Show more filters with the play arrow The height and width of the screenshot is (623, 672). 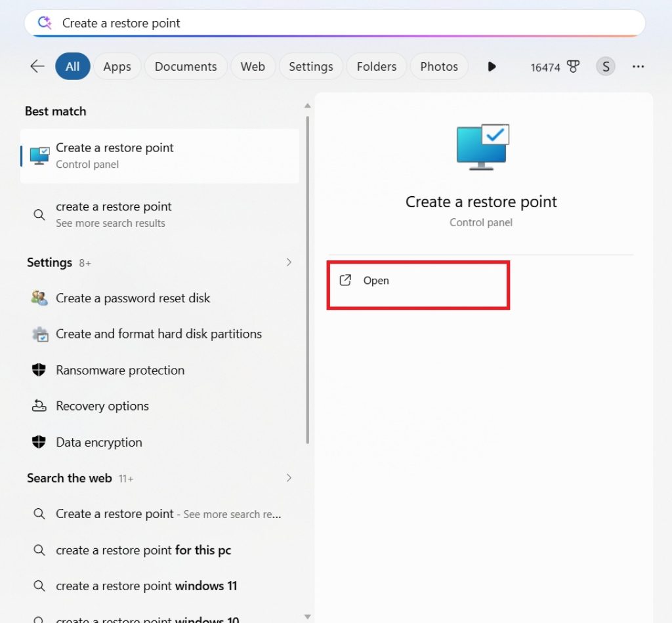[x=492, y=66]
